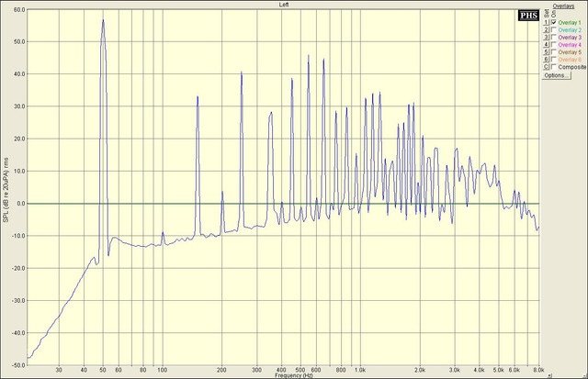
Task: Click the orange Overlay 6 label
Action: pos(570,60)
